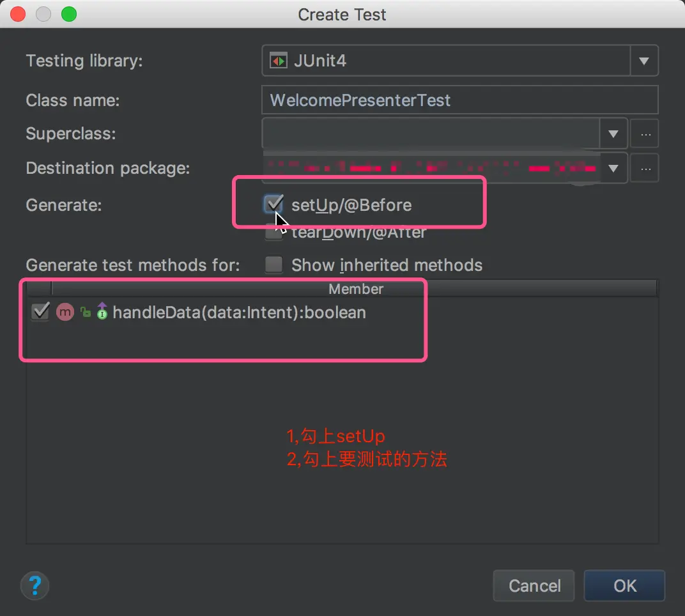Uncheck the handleData method checkbox
The image size is (685, 616).
point(41,311)
